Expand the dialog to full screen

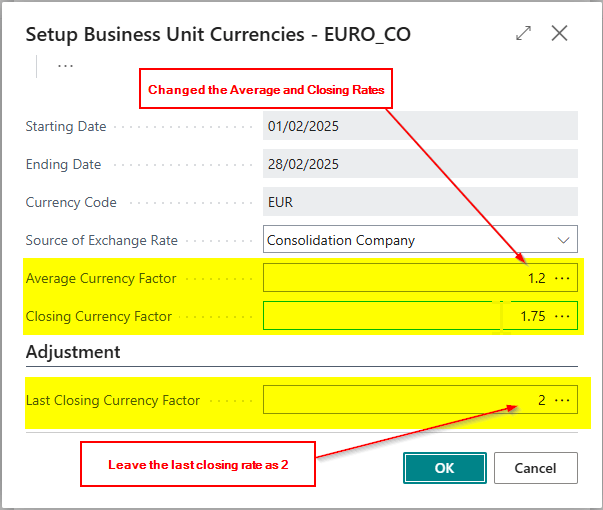pos(523,33)
